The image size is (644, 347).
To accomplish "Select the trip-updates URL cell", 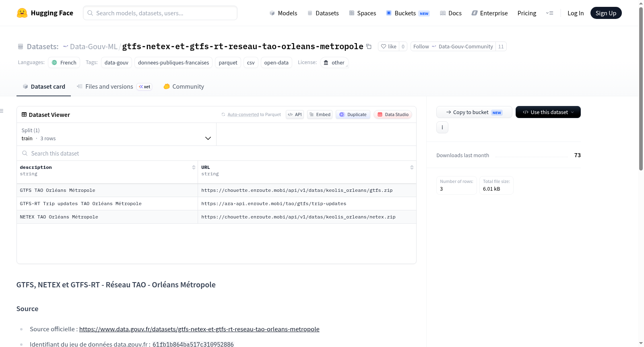I will pyautogui.click(x=307, y=204).
